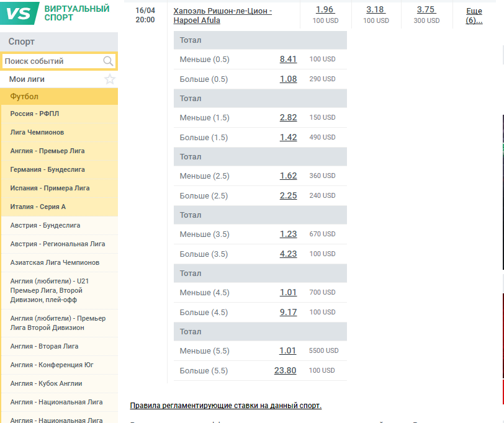
Task: Expand more markets via Еще (6)
Action: click(474, 16)
